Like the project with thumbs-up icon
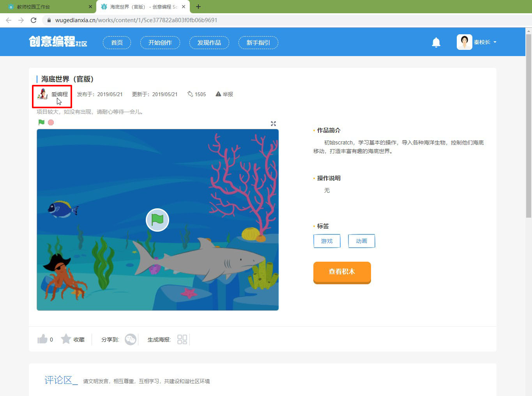This screenshot has height=396, width=532. coord(42,339)
